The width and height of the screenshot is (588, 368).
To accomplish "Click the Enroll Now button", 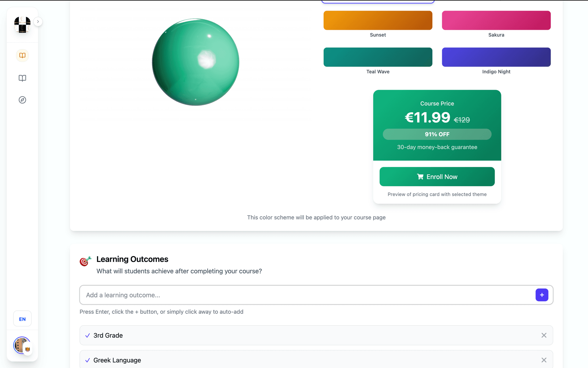I will 437,177.
